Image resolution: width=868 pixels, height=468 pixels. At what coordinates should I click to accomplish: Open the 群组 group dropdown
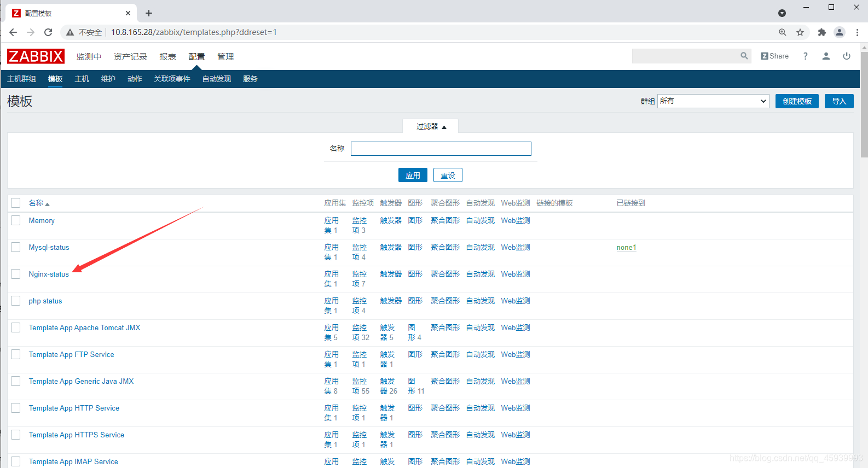click(x=713, y=101)
